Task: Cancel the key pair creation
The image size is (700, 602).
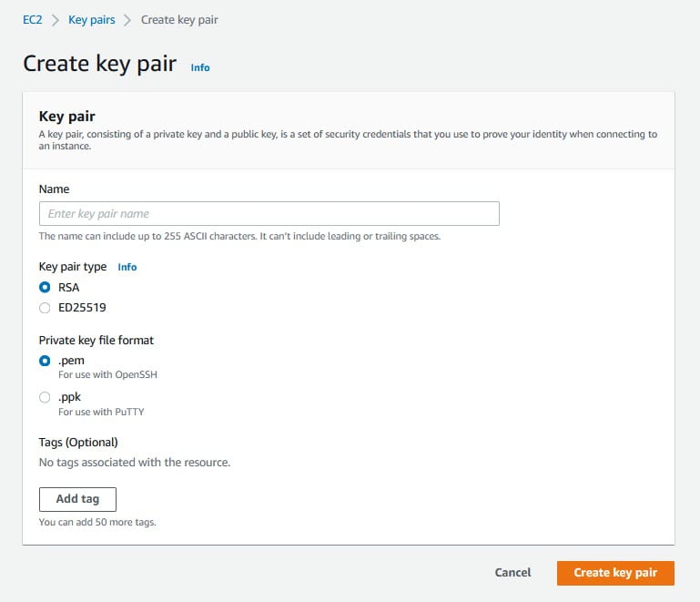Action: point(513,573)
